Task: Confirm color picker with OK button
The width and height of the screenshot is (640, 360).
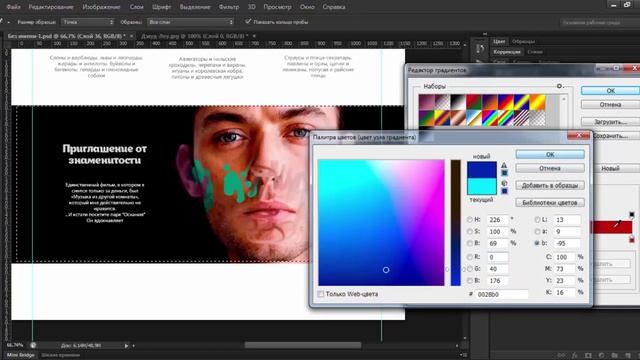Action: pos(550,155)
